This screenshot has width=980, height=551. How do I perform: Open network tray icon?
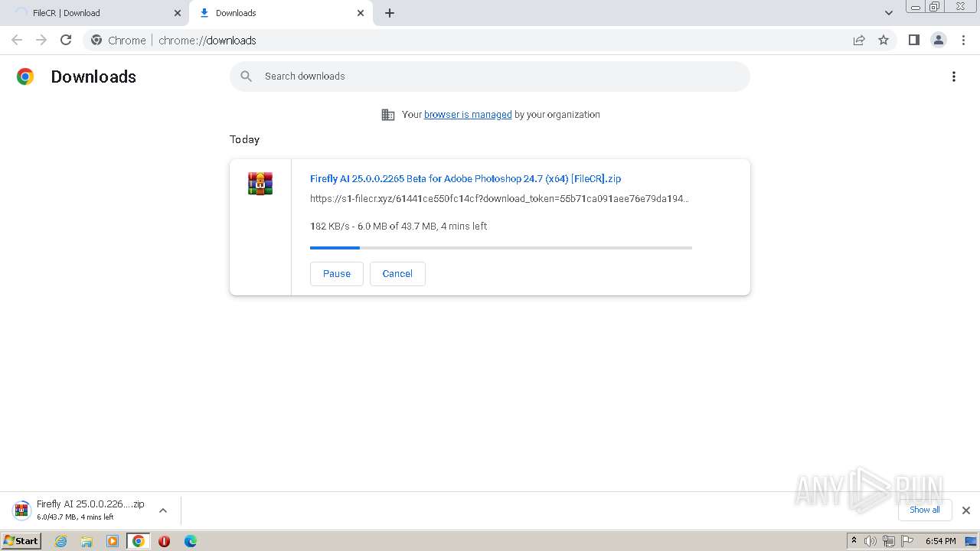tap(889, 541)
